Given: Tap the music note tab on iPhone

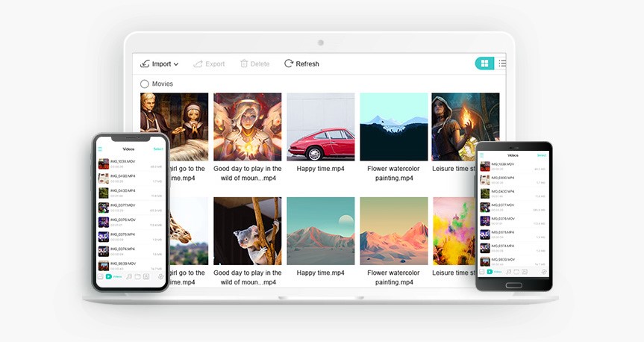Looking at the screenshot, I should point(128,276).
